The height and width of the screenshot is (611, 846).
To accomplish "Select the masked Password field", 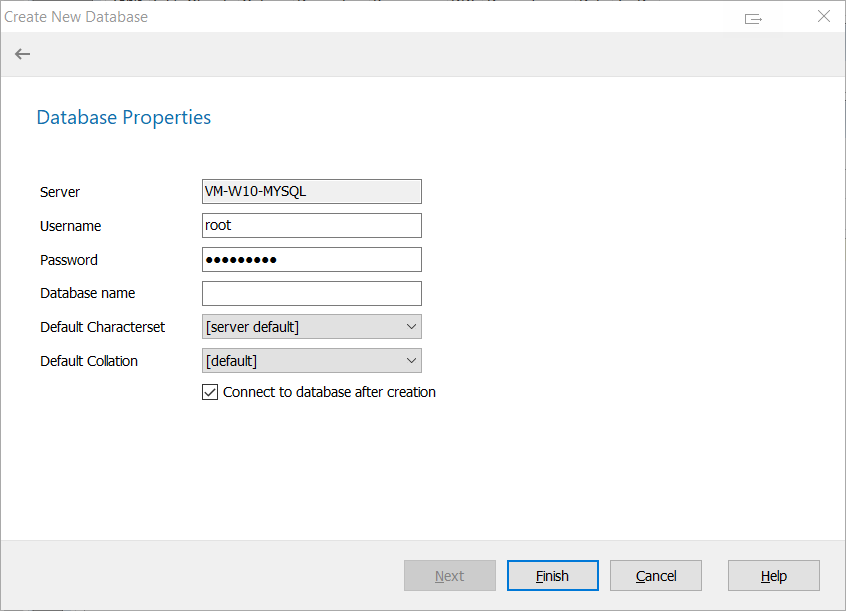I will pyautogui.click(x=311, y=260).
